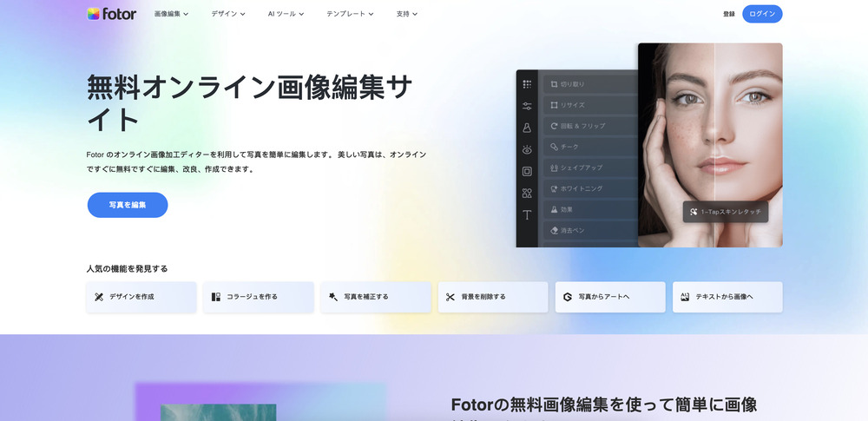Image resolution: width=868 pixels, height=421 pixels.
Task: Open the 写真を補正する feature card
Action: pyautogui.click(x=376, y=297)
